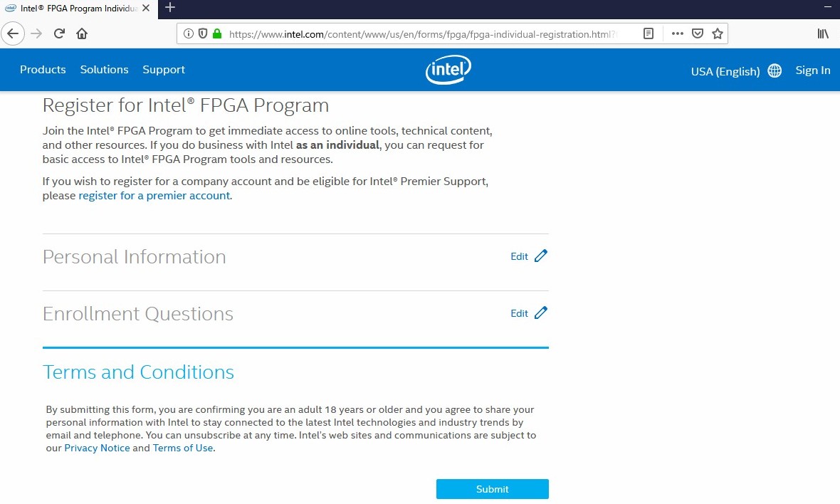
Task: Expand the Enrollment Questions heading
Action: [137, 314]
